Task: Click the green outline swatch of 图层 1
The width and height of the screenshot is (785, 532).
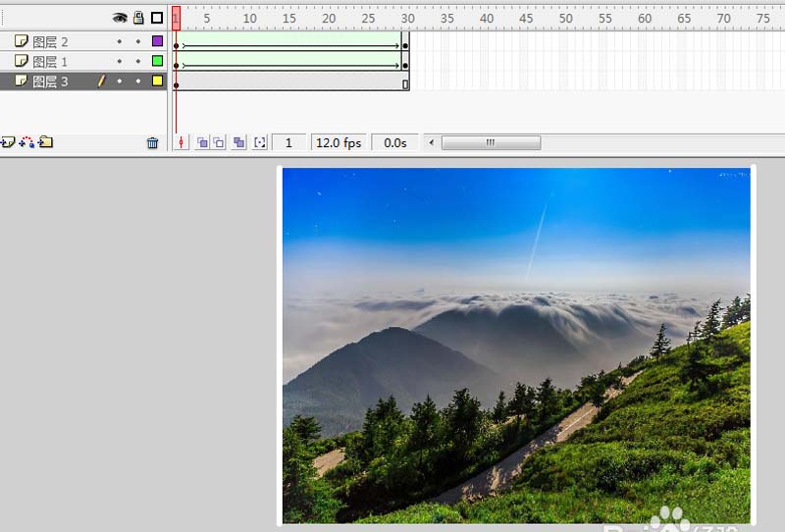Action: coord(157,61)
